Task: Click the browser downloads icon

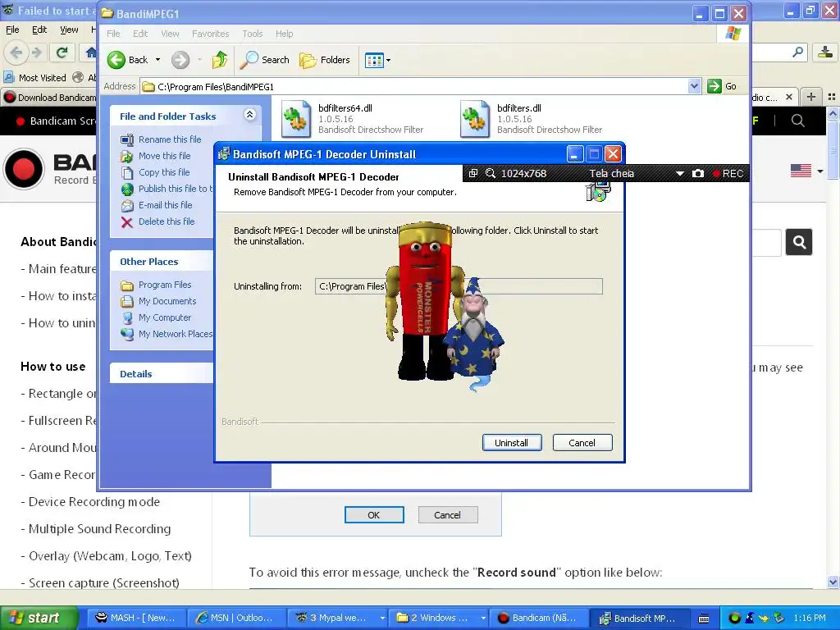Action: click(825, 52)
